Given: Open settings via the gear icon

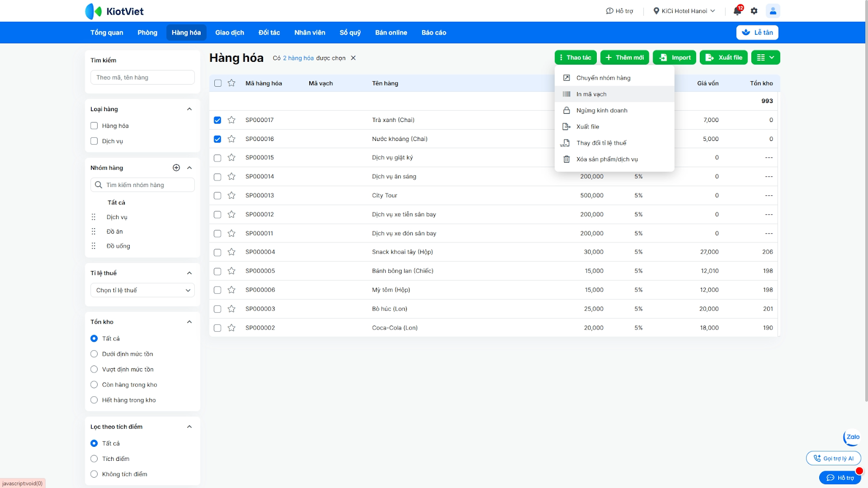Looking at the screenshot, I should (x=754, y=11).
